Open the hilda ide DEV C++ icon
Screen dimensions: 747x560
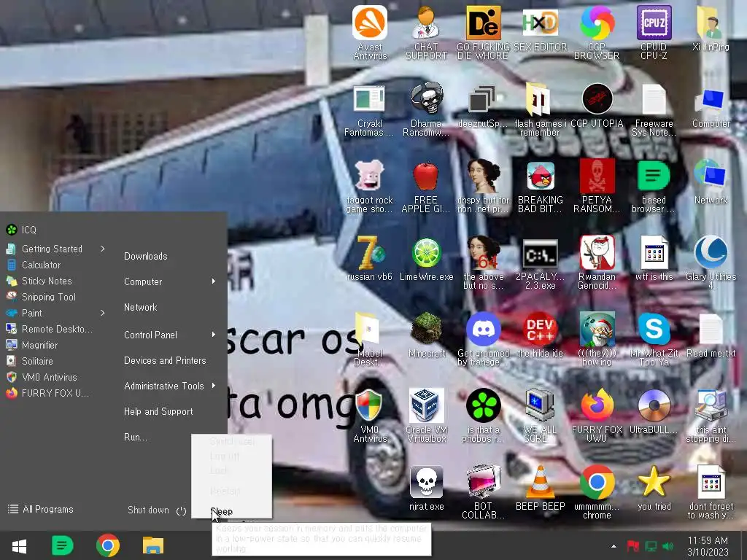pos(540,335)
